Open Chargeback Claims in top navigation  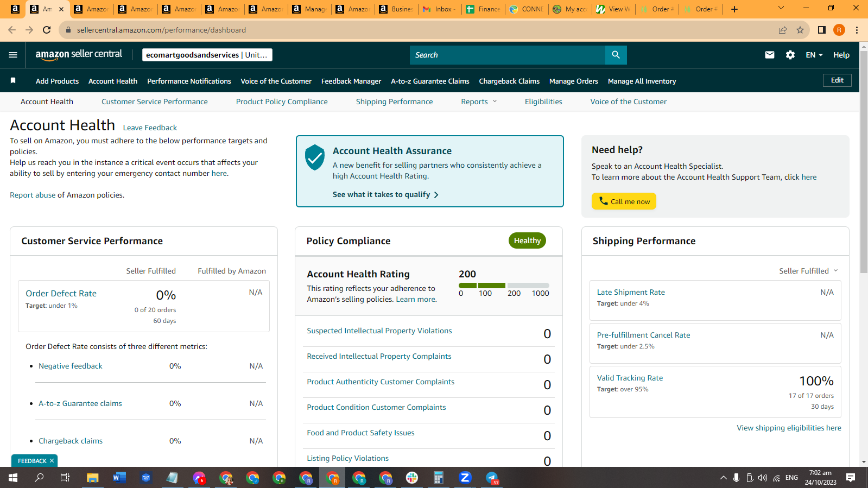coord(509,81)
